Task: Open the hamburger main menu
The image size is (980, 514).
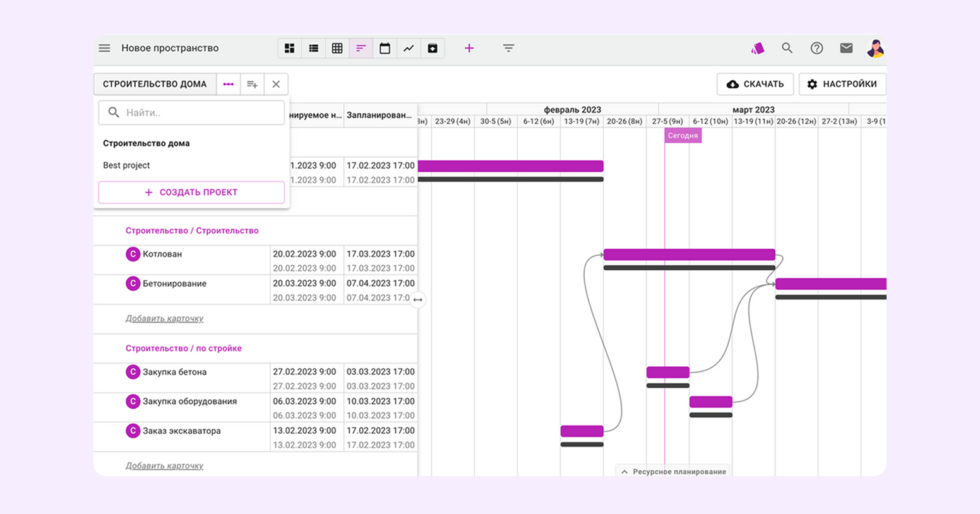Action: [x=105, y=48]
